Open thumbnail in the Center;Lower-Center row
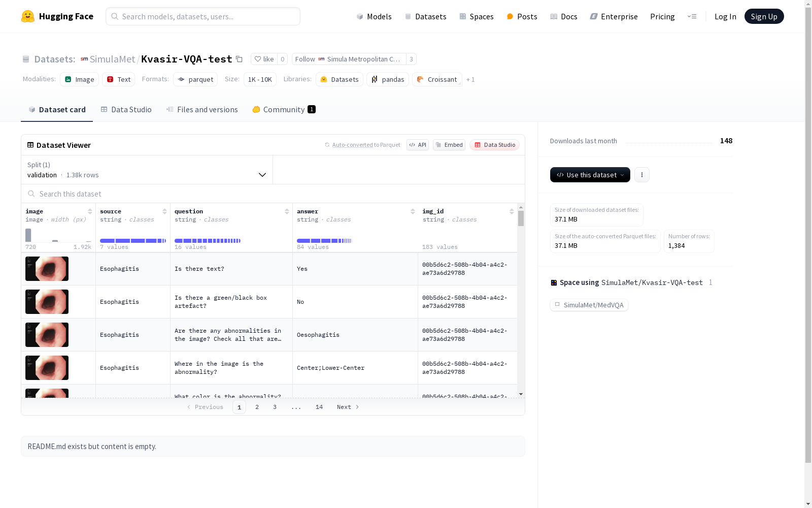The height and width of the screenshot is (508, 812). (47, 368)
